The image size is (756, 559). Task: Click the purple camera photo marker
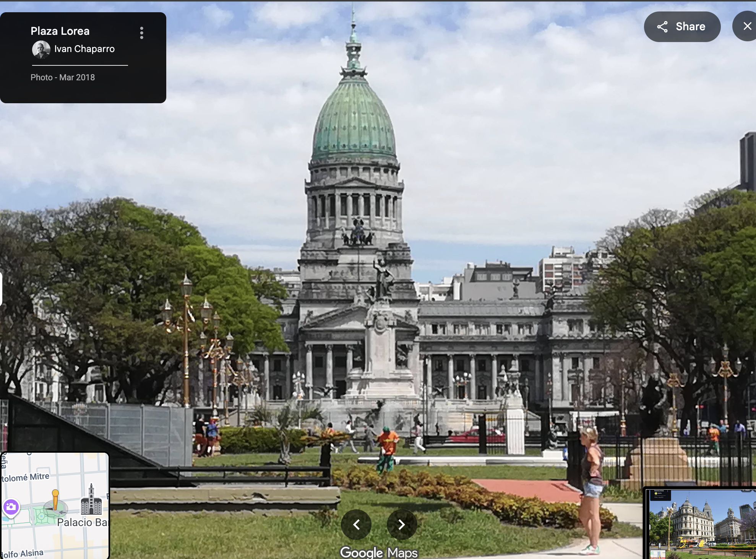(x=11, y=507)
